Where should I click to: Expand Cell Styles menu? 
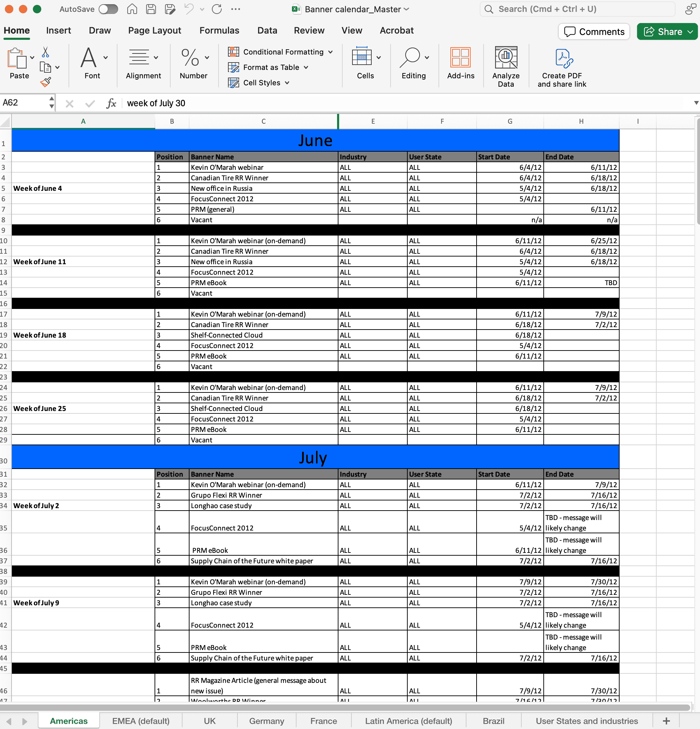coord(259,82)
